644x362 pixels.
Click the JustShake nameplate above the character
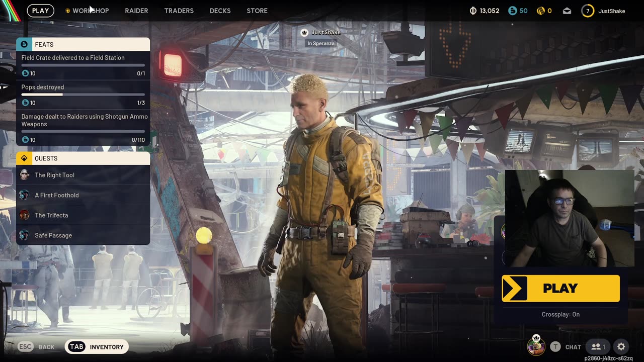326,32
